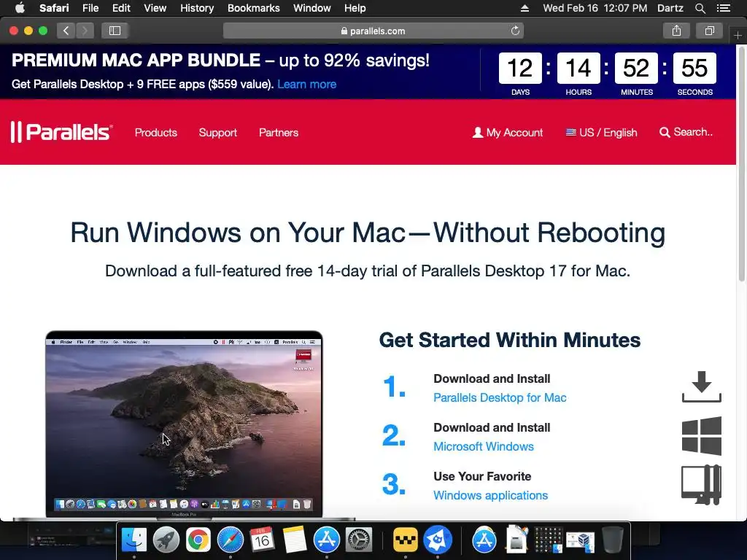Click the Search field in header

686,132
